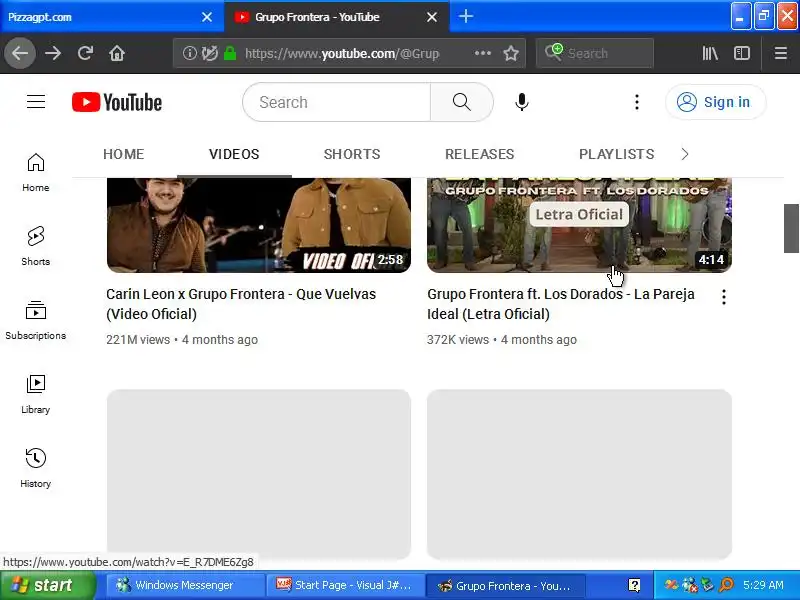Toggle the browser sidebar icon
The width and height of the screenshot is (800, 600).
pyautogui.click(x=741, y=53)
